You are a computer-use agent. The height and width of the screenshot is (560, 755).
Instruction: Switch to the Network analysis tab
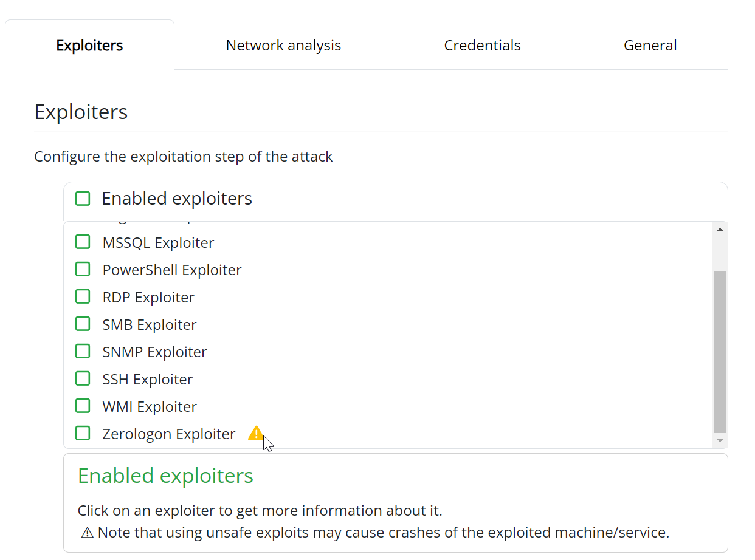click(x=283, y=46)
